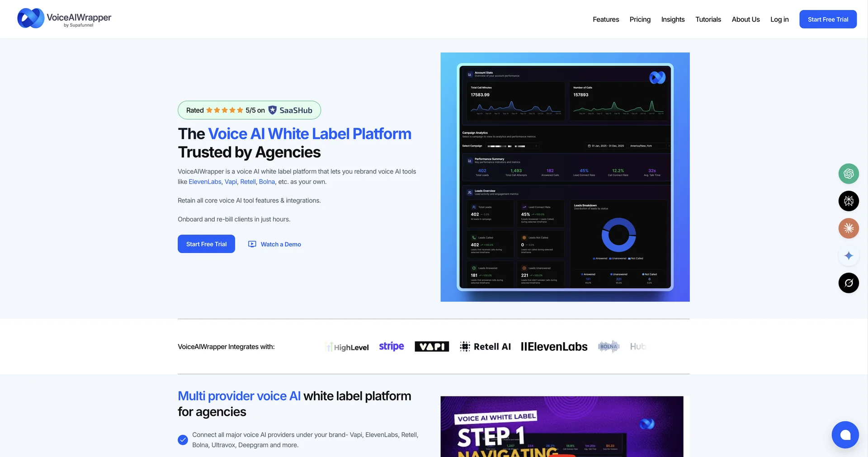The height and width of the screenshot is (457, 868).
Task: Toggle the Not Called legend entry
Action: click(635, 258)
